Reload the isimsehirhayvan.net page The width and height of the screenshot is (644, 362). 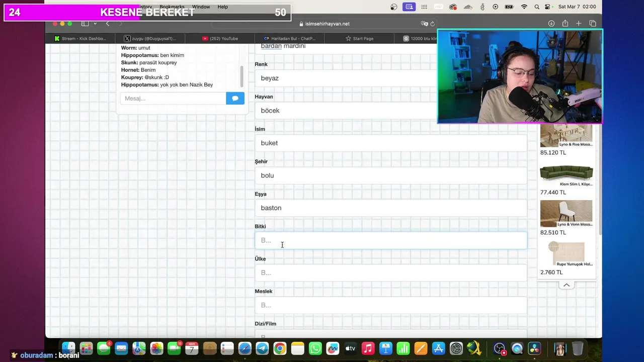[x=432, y=24]
